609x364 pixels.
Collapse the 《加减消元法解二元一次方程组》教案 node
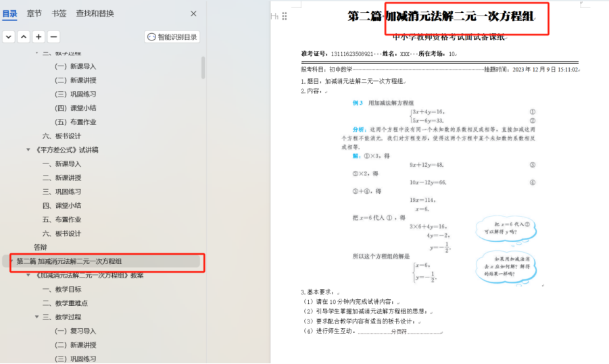tap(28, 276)
